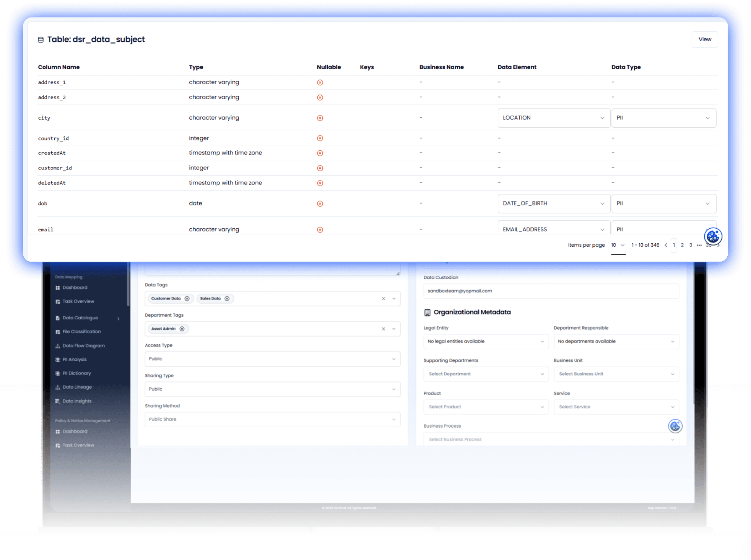Viewport: 751px width, 560px height.
Task: Open Data Flow Diagram in the sidebar
Action: (x=83, y=346)
